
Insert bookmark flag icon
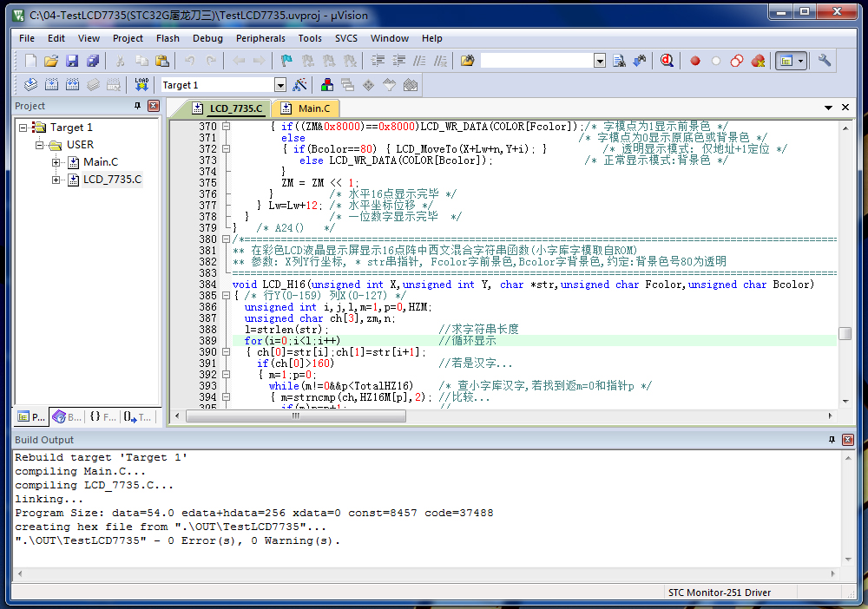286,61
